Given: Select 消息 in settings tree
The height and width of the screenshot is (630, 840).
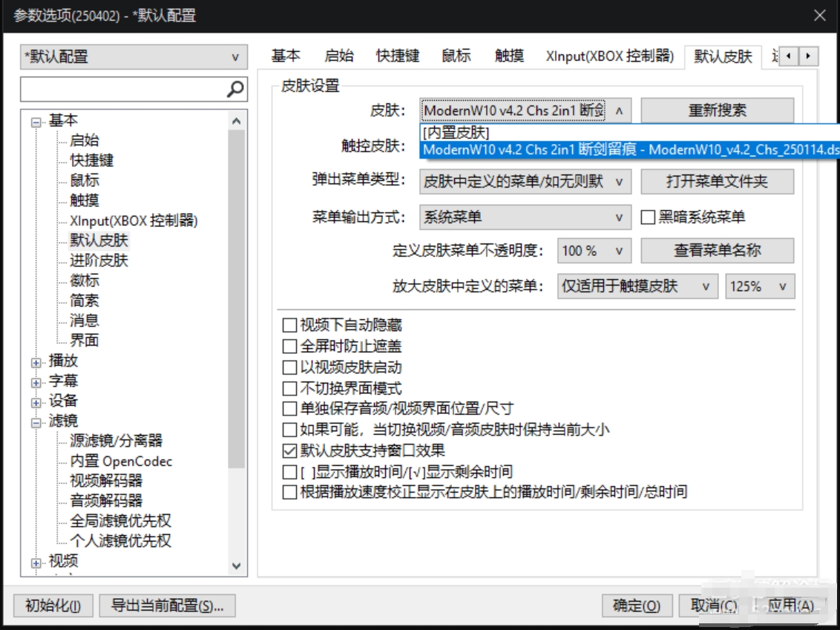Looking at the screenshot, I should 84,321.
